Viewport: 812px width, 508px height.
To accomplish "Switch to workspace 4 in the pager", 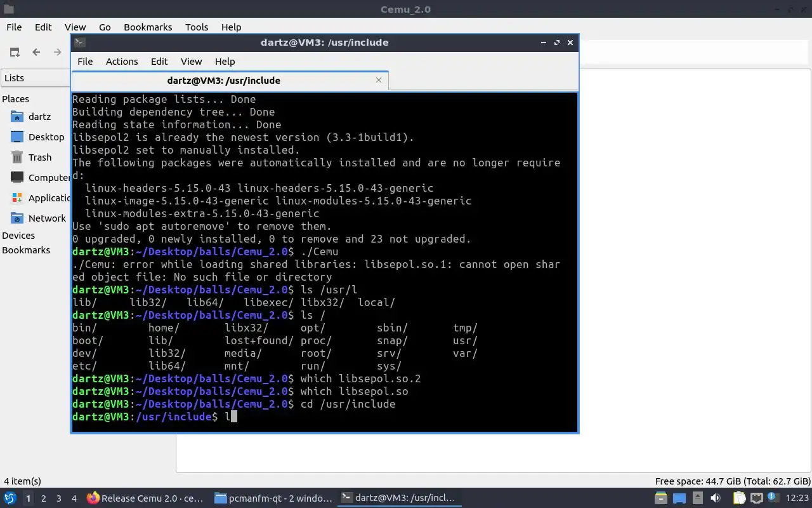I will pyautogui.click(x=74, y=498).
